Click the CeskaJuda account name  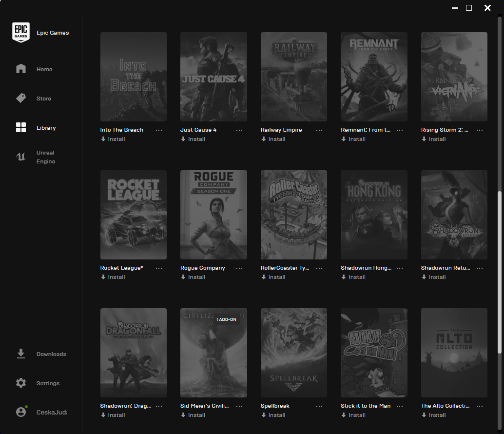point(52,413)
